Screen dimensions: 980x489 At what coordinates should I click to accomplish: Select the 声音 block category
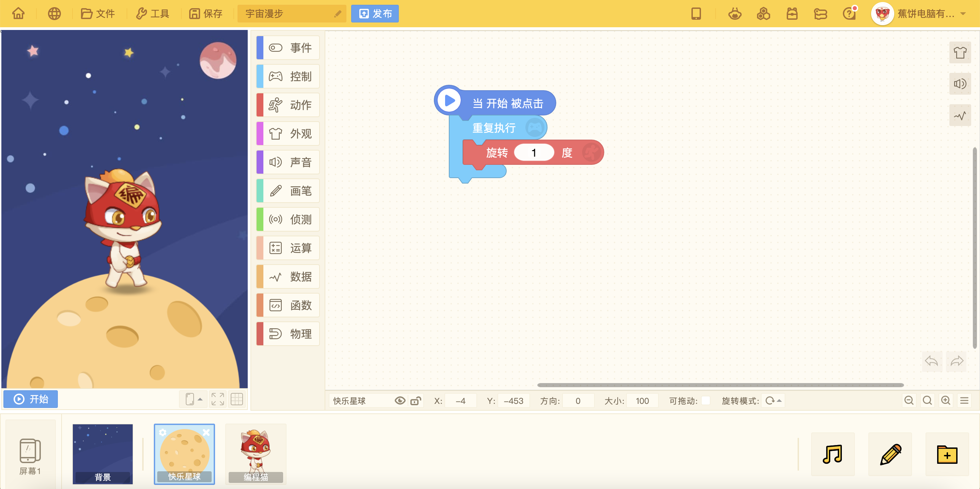click(288, 162)
